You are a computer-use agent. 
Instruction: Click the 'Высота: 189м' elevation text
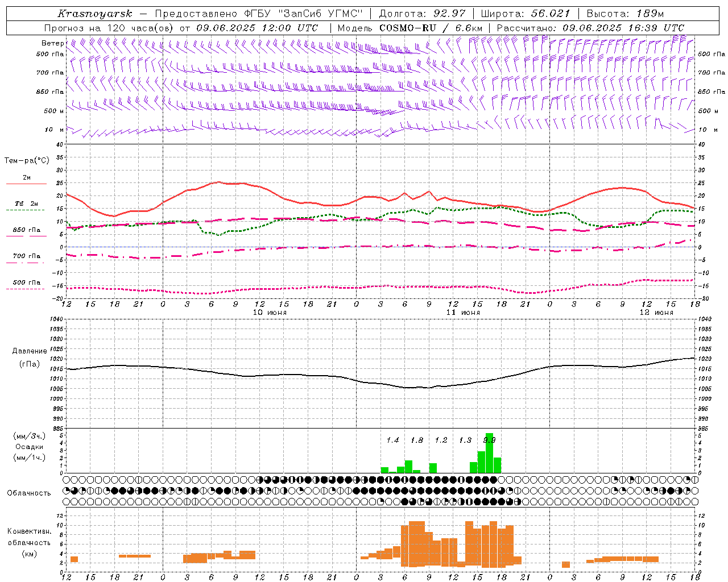(x=625, y=14)
